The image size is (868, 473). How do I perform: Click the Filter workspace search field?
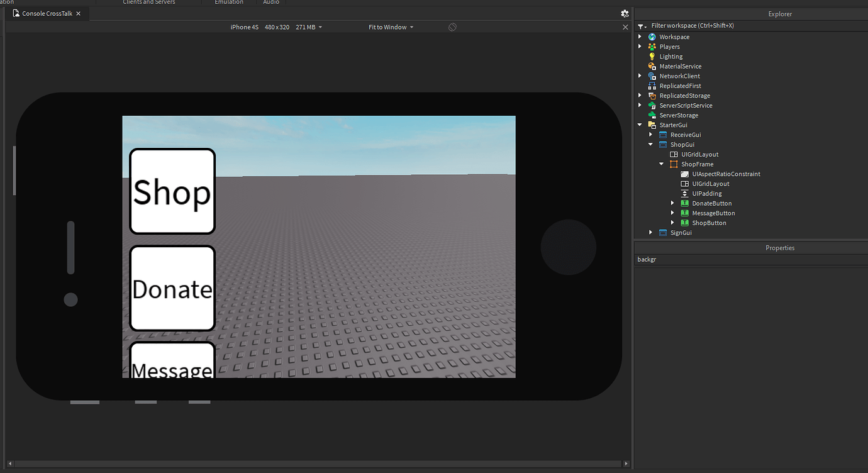(692, 25)
